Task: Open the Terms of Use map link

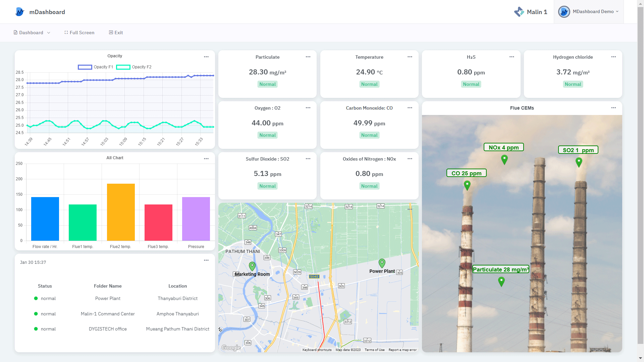Action: pyautogui.click(x=374, y=350)
